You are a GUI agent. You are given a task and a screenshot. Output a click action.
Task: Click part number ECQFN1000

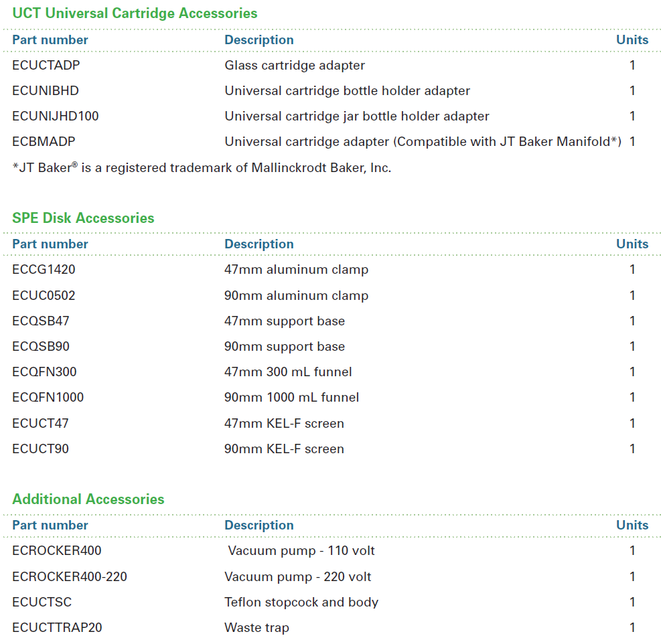48,398
